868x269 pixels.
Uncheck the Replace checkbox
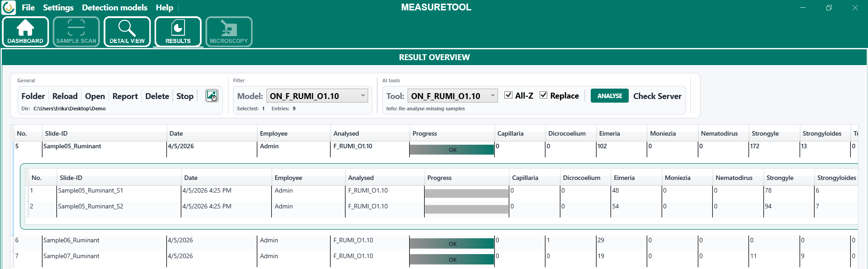pyautogui.click(x=544, y=95)
